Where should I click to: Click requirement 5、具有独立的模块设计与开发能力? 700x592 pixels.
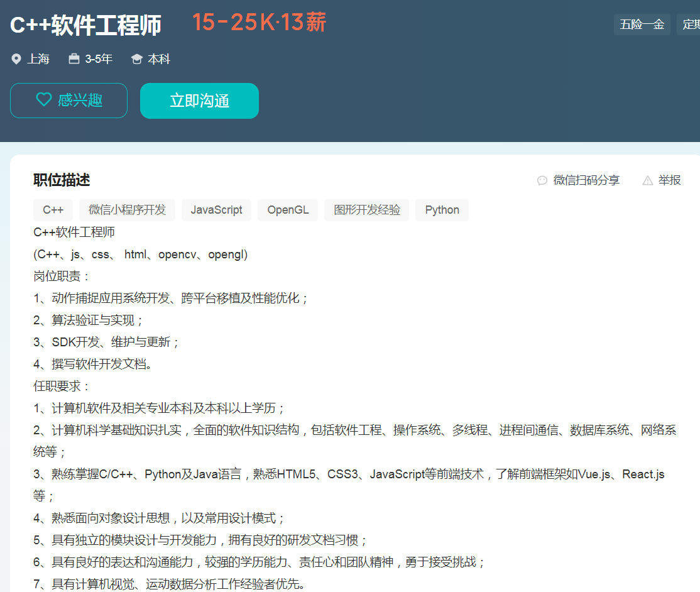(x=200, y=540)
